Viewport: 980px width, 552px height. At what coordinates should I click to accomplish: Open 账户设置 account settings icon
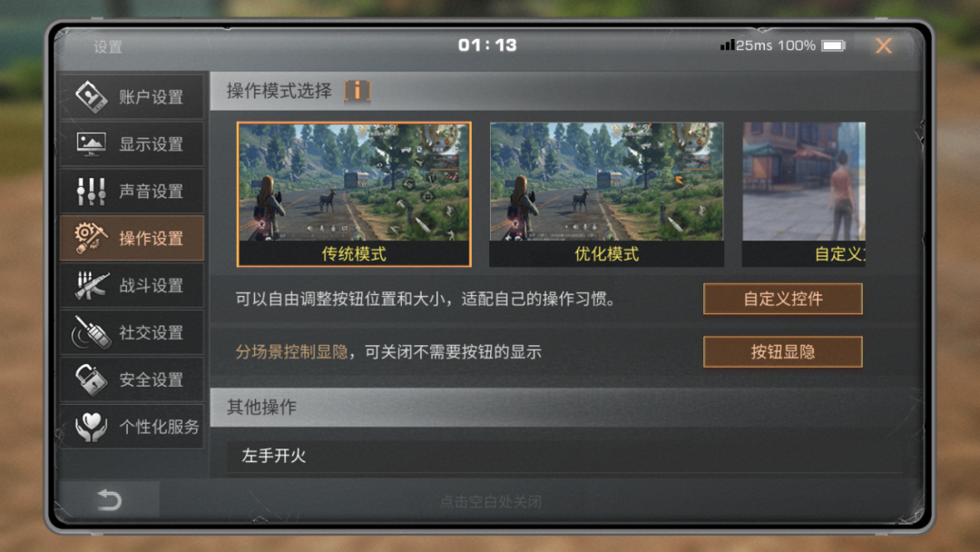pos(92,97)
